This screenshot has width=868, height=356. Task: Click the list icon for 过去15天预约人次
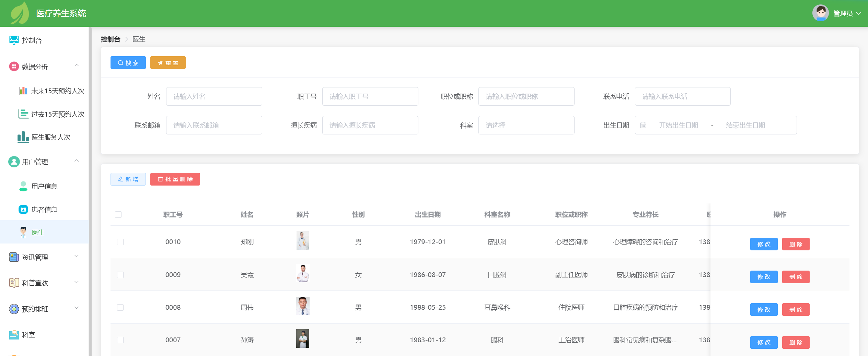click(23, 114)
